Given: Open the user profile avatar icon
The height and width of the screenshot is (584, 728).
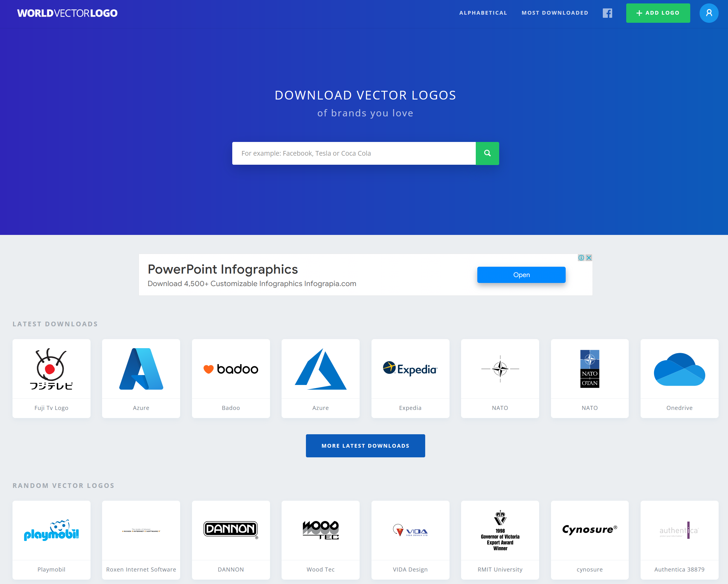Looking at the screenshot, I should pyautogui.click(x=708, y=13).
